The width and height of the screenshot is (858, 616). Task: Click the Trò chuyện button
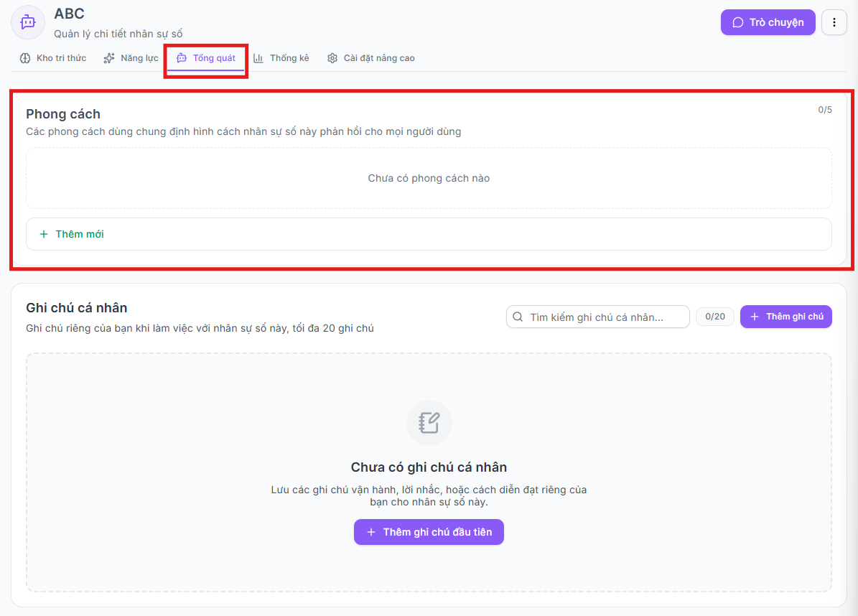click(x=768, y=22)
